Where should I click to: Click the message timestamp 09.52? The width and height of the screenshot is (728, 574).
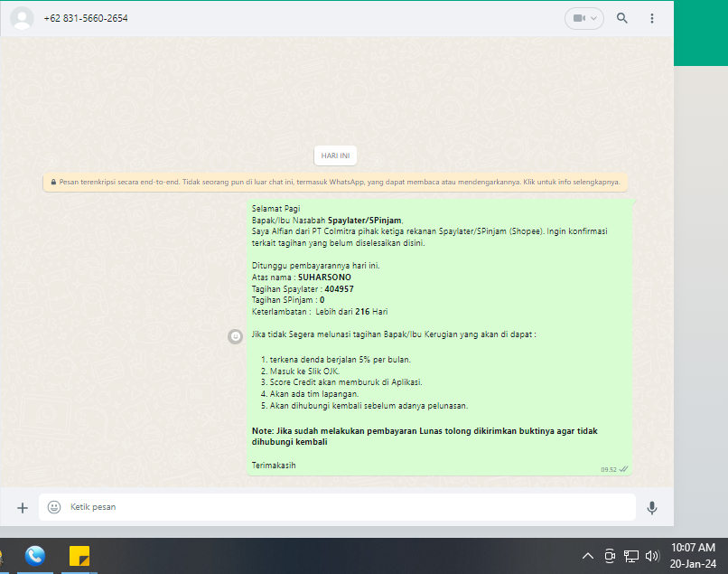tap(609, 469)
